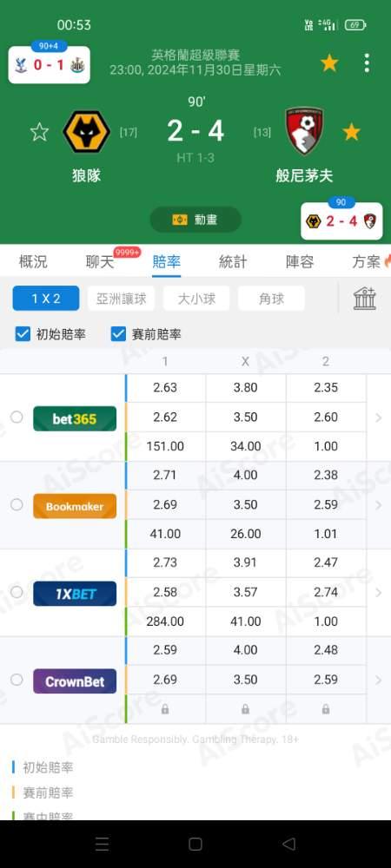Favorite the 狼隊 team star

(39, 132)
